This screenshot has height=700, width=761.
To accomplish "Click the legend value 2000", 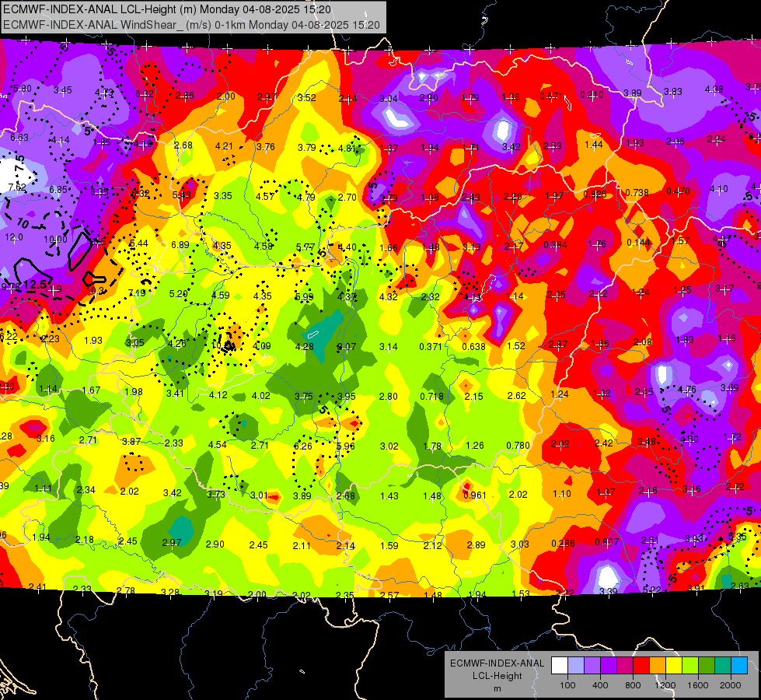I will pos(731,685).
